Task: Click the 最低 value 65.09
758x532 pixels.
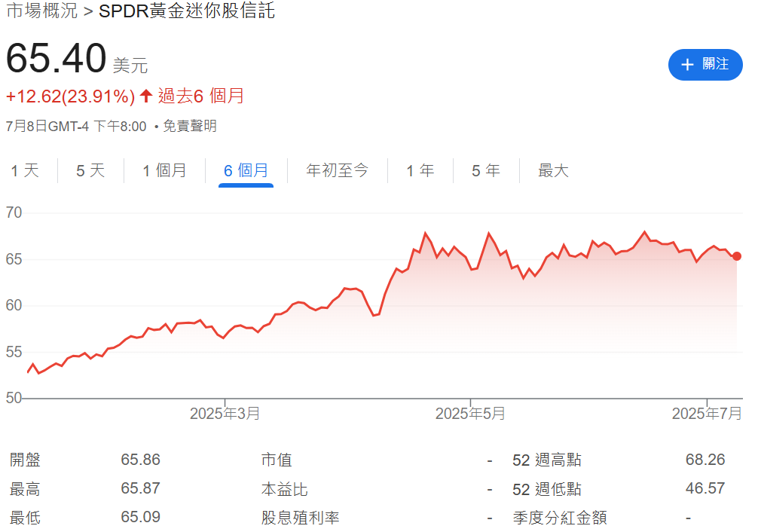Action: [x=140, y=517]
